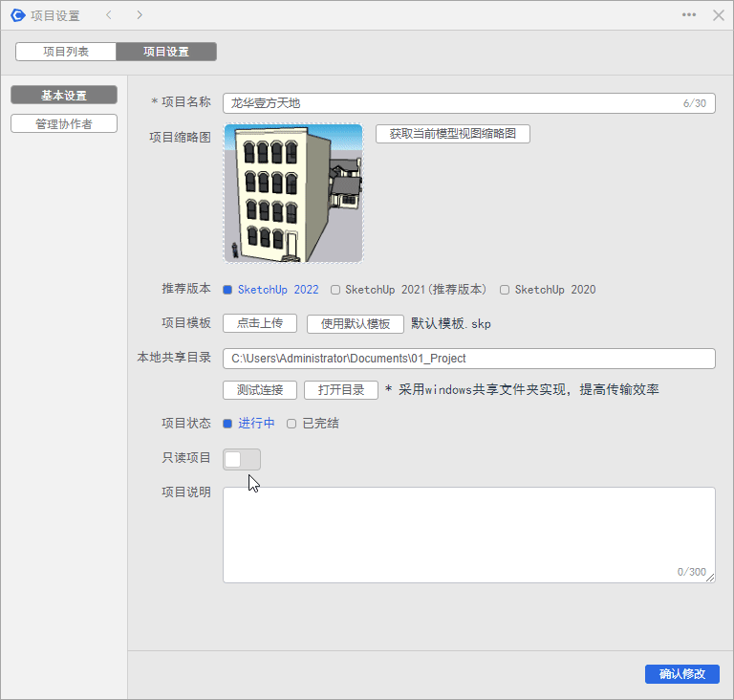Viewport: 734px width, 700px height.
Task: Select the 项目设置 tab
Action: pos(166,52)
